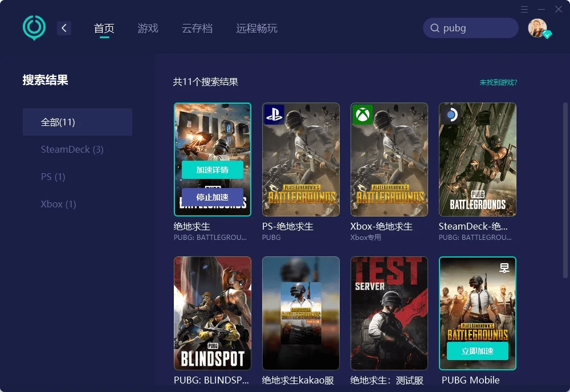Filter results by Xbox (1)

tap(58, 204)
